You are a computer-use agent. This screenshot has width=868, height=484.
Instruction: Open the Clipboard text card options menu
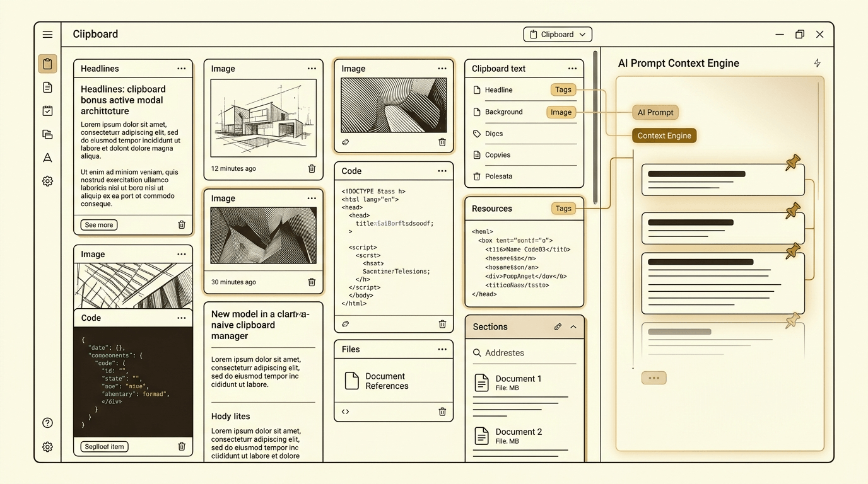coord(572,69)
